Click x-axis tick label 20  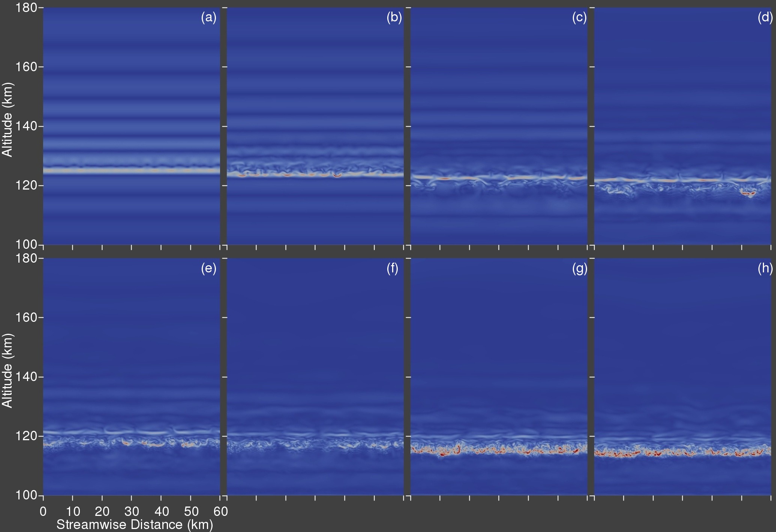pos(102,511)
